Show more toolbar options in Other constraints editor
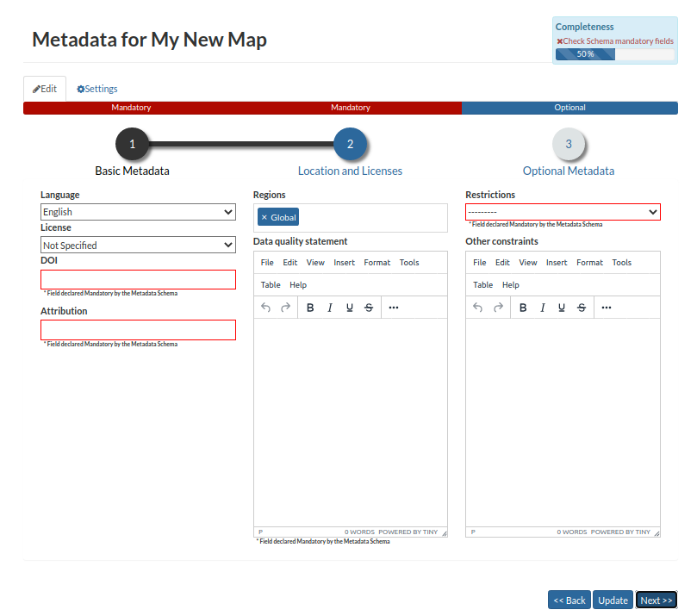This screenshot has width=697, height=616. pyautogui.click(x=607, y=308)
